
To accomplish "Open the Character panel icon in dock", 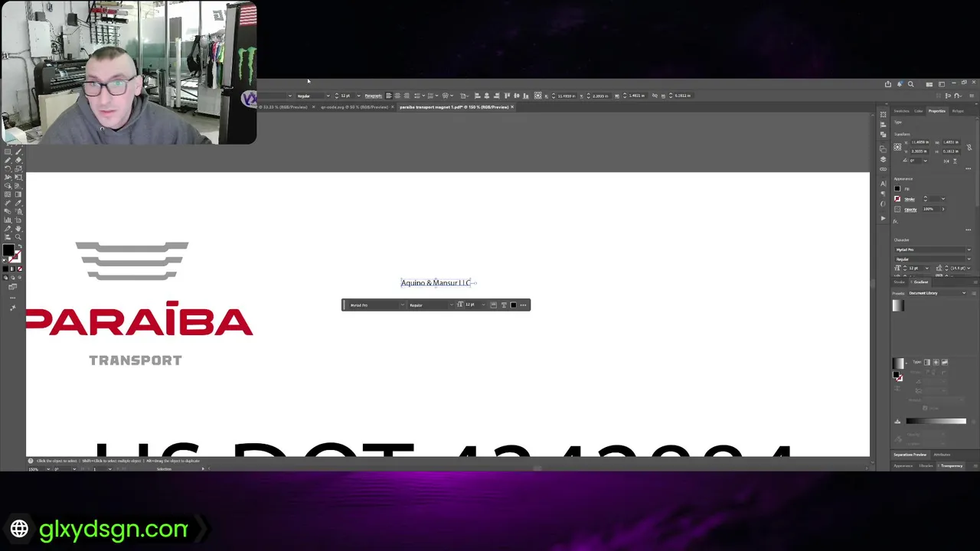I will click(883, 184).
